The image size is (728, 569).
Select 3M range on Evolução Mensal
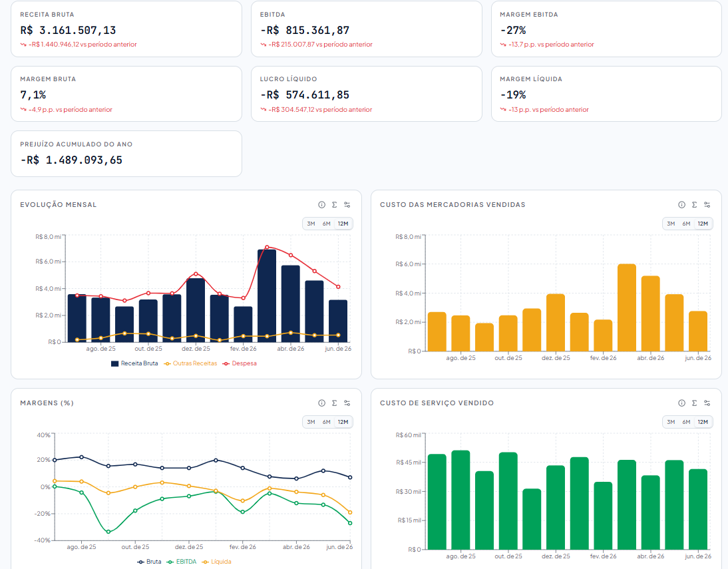point(311,224)
